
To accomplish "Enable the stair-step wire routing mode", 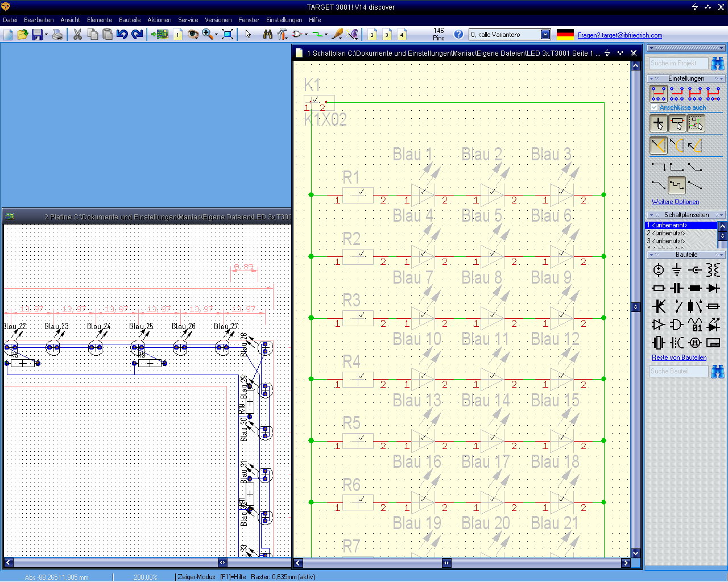I will (x=676, y=185).
